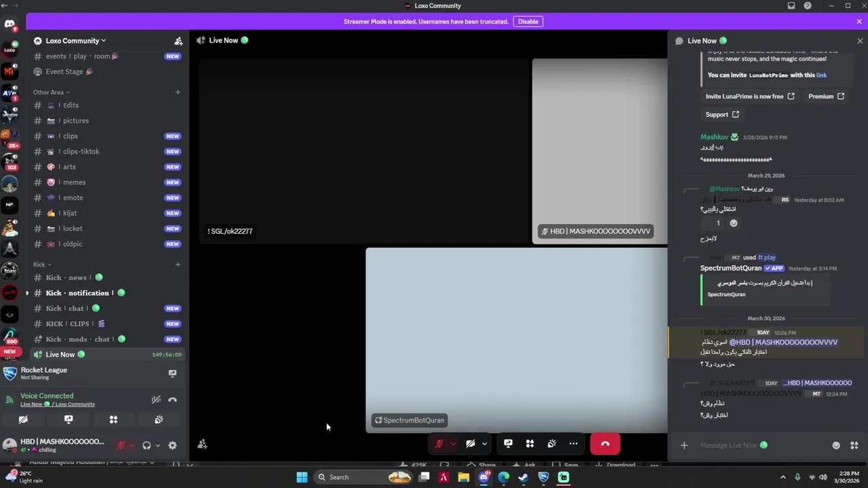Viewport: 868px width, 488px height.
Task: Focus the SpectrumBotQuran video tile
Action: [x=517, y=340]
